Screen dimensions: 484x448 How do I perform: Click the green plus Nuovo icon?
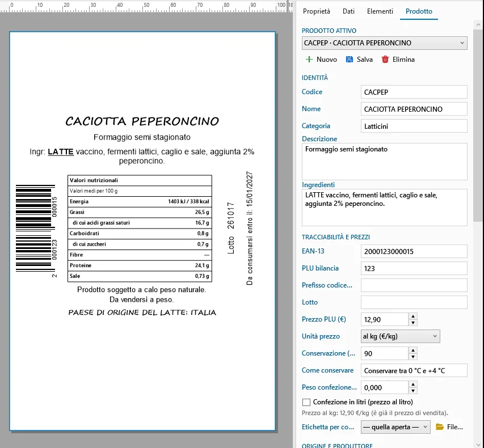pyautogui.click(x=309, y=59)
